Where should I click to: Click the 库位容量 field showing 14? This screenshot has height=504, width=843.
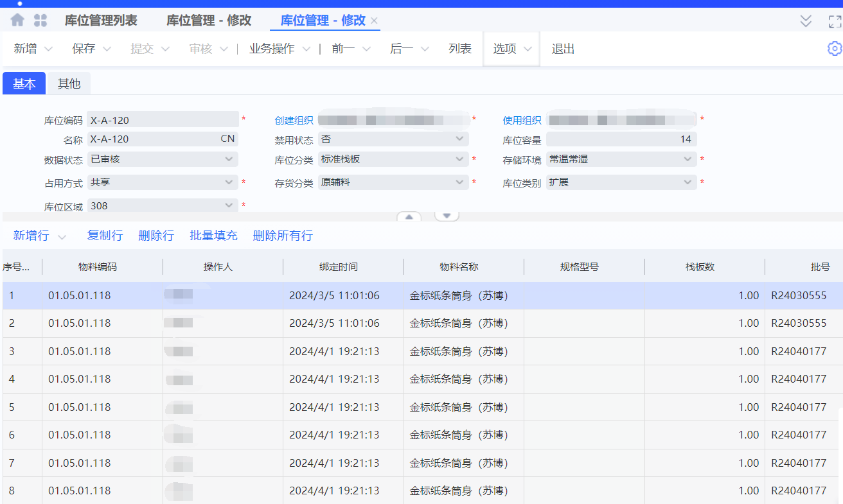[x=621, y=139]
